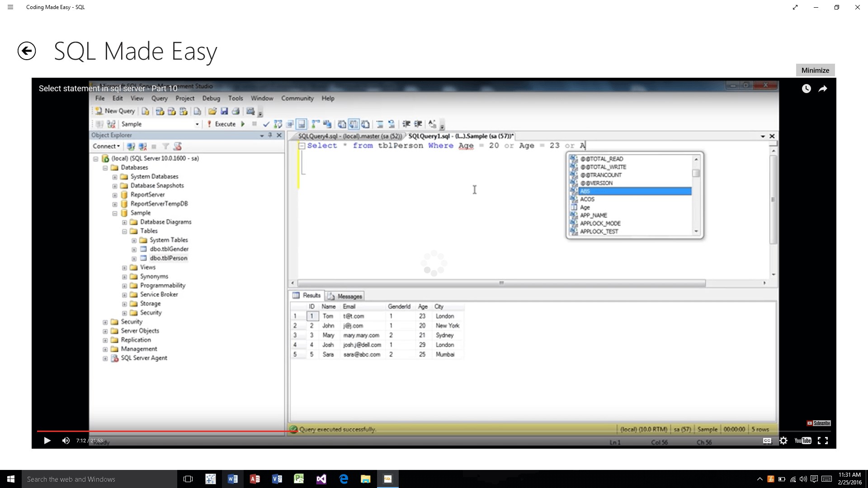The width and height of the screenshot is (868, 488).
Task: Click the Windows Start button
Action: [11, 479]
